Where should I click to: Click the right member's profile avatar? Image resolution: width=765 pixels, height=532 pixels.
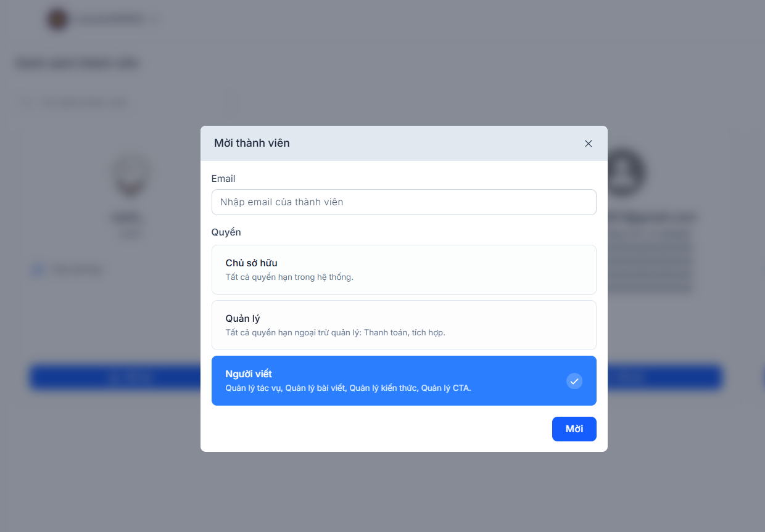point(626,172)
